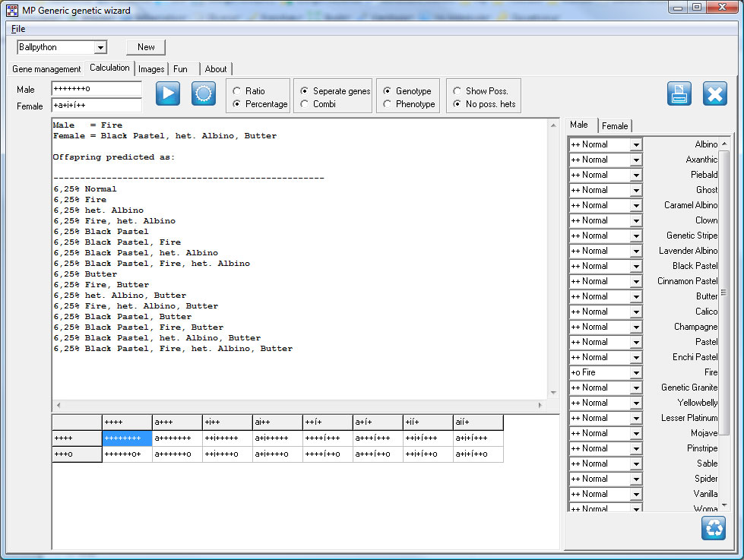Open the Fire gene dropdown
This screenshot has width=744, height=560.
coord(635,372)
